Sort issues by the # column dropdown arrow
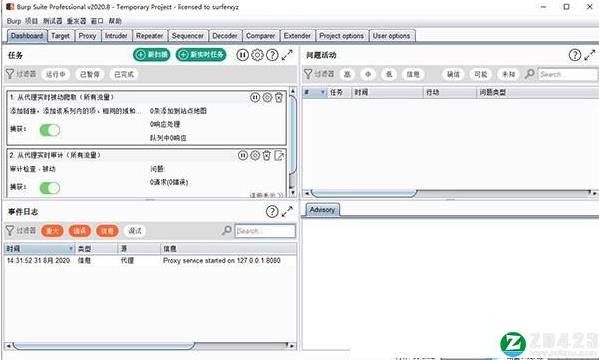The width and height of the screenshot is (599, 360). [323, 92]
